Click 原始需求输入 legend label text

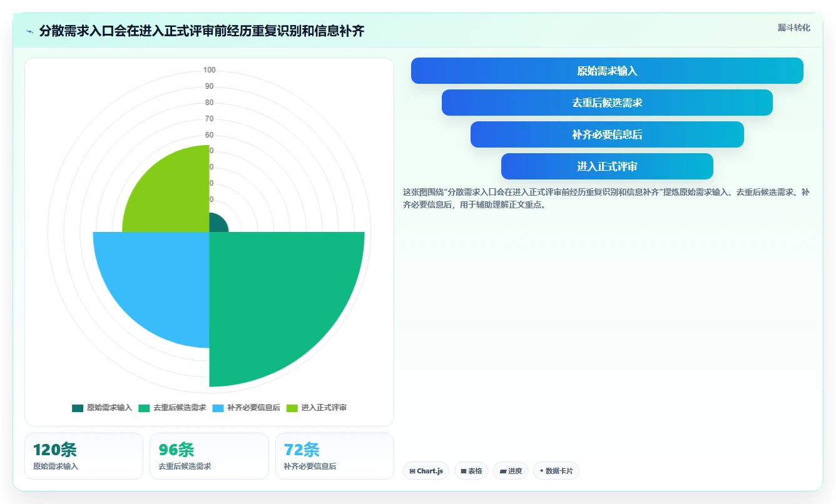(x=110, y=408)
